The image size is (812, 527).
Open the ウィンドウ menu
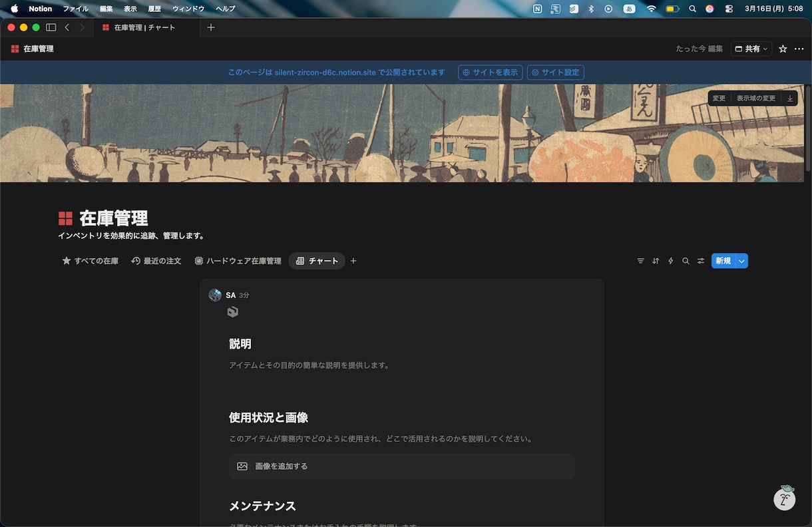pos(188,9)
